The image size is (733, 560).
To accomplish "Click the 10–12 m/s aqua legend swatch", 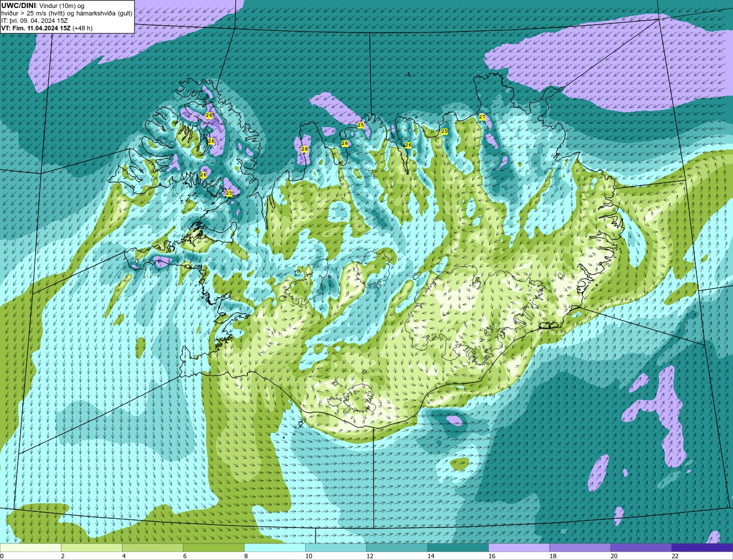I will tap(336, 547).
